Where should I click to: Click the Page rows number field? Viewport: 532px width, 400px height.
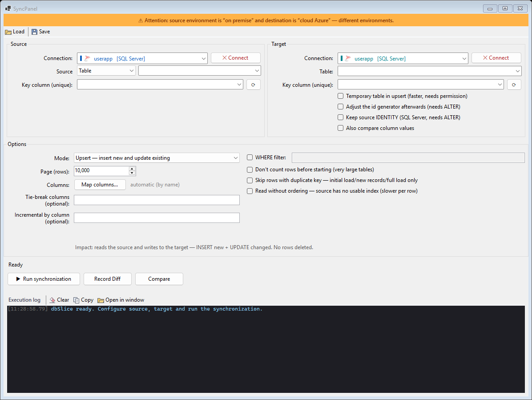click(x=101, y=171)
